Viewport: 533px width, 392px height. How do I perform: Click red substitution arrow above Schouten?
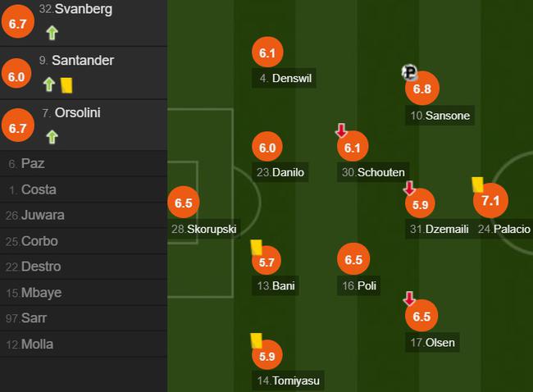click(x=341, y=130)
